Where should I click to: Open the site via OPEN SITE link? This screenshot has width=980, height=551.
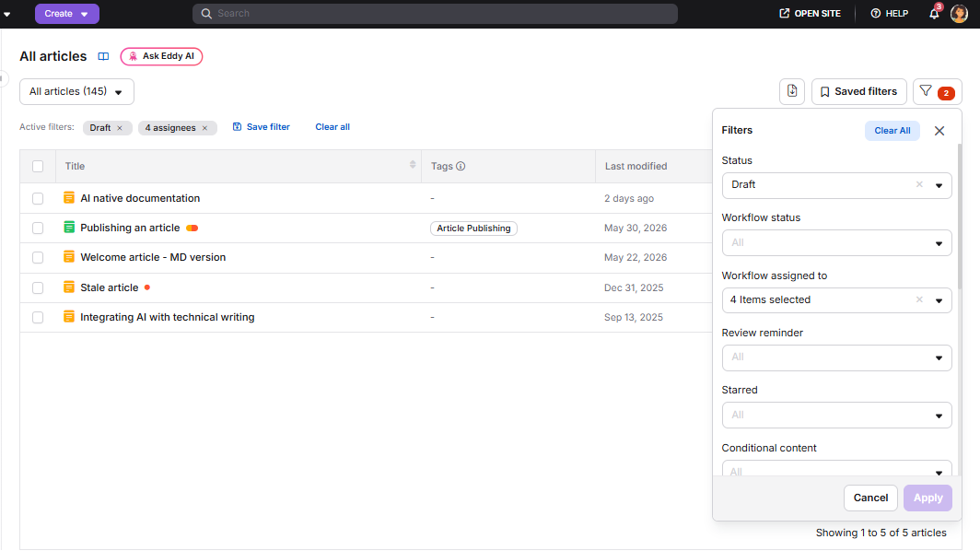tap(810, 14)
